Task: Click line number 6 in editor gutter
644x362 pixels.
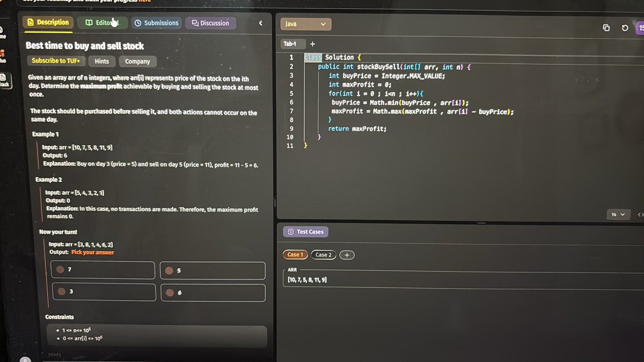Action: [291, 102]
